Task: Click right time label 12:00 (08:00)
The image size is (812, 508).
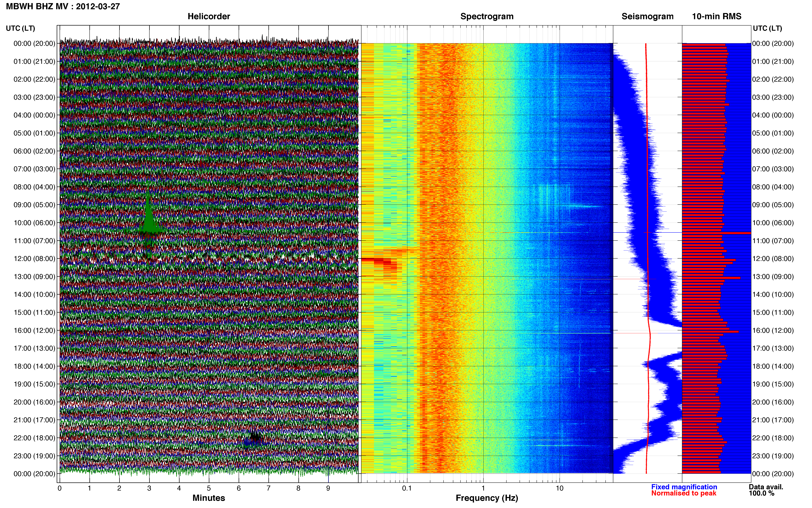Action: [x=773, y=259]
